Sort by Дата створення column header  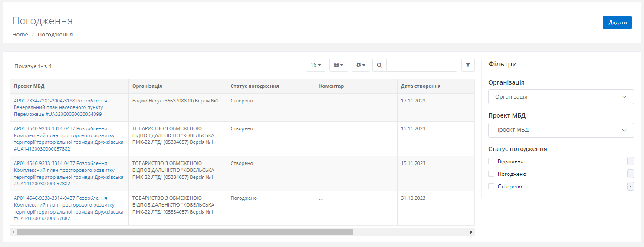tap(421, 86)
